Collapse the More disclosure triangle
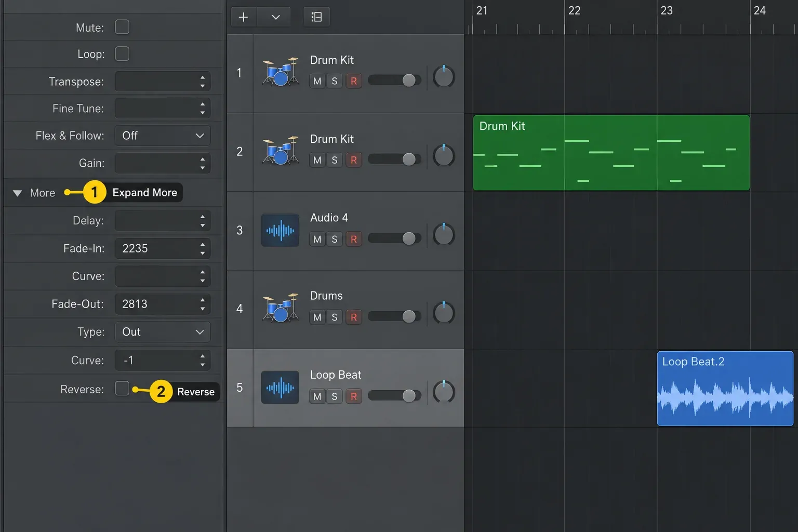 [17, 193]
